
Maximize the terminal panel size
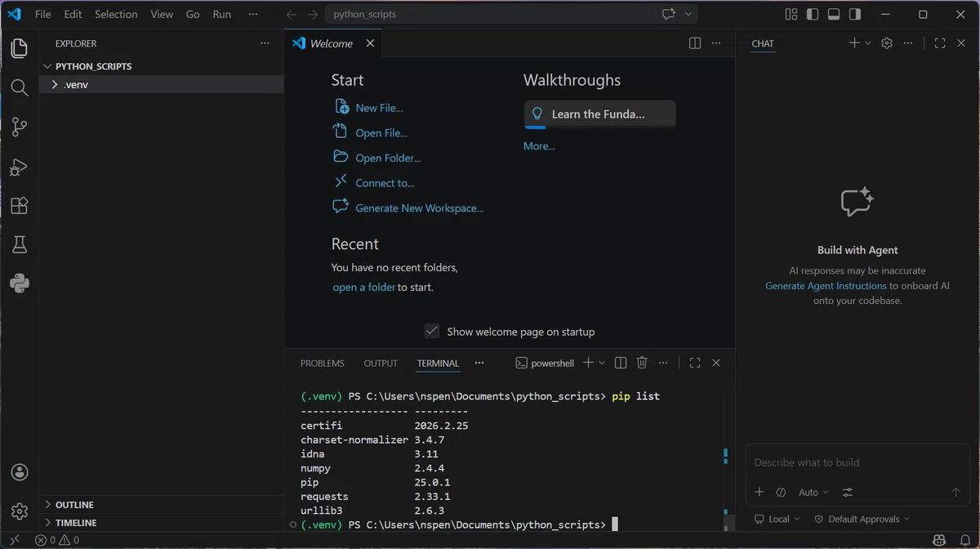pos(695,363)
